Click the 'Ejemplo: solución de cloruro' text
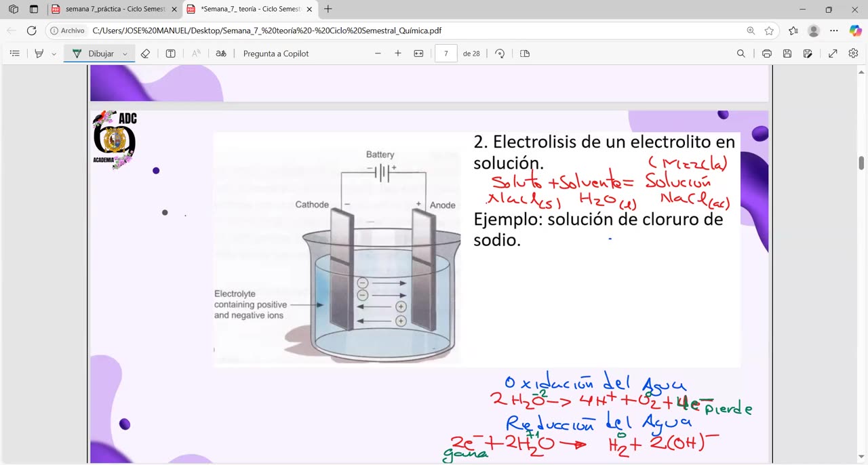This screenshot has width=868, height=465. pos(598,229)
